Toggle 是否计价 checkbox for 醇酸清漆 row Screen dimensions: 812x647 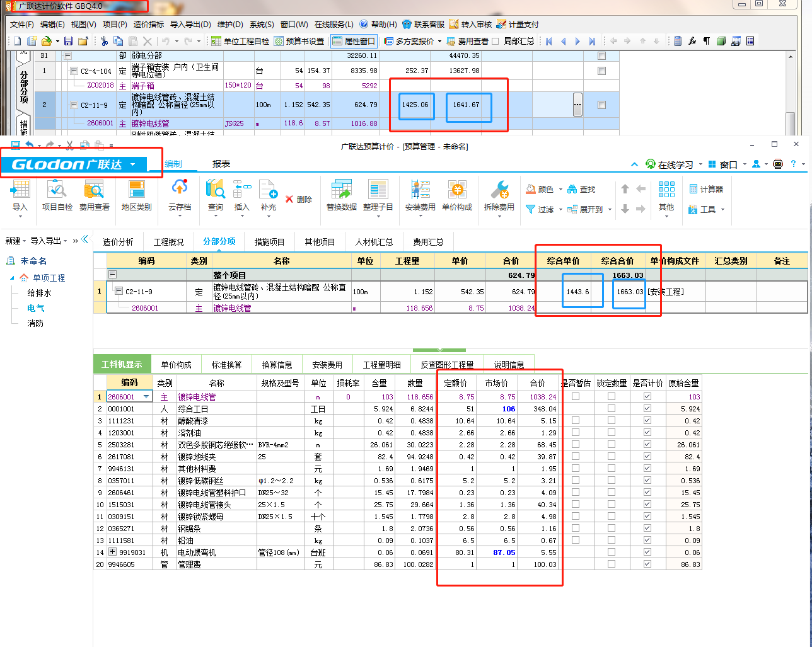click(647, 420)
